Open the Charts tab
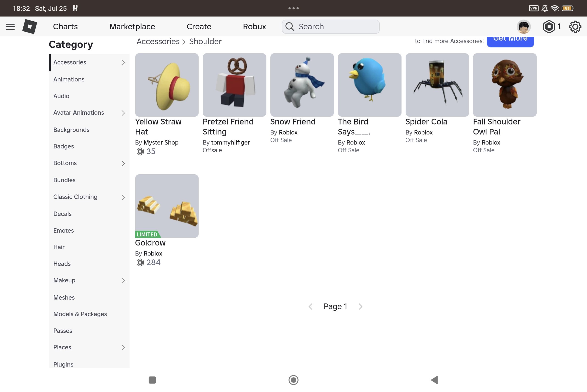Image resolution: width=587 pixels, height=392 pixels. pyautogui.click(x=65, y=27)
